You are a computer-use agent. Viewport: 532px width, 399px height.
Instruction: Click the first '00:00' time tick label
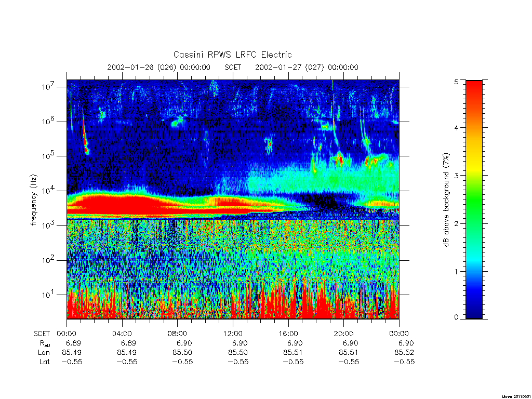pyautogui.click(x=66, y=334)
